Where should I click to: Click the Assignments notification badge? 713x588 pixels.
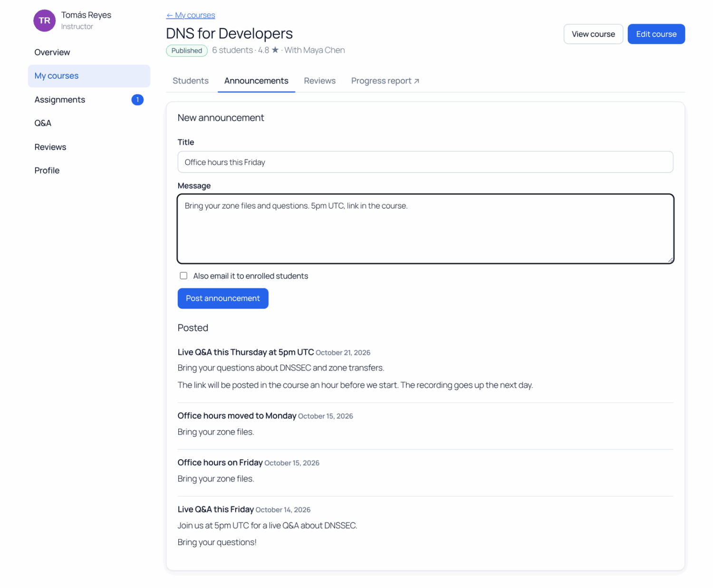click(137, 100)
